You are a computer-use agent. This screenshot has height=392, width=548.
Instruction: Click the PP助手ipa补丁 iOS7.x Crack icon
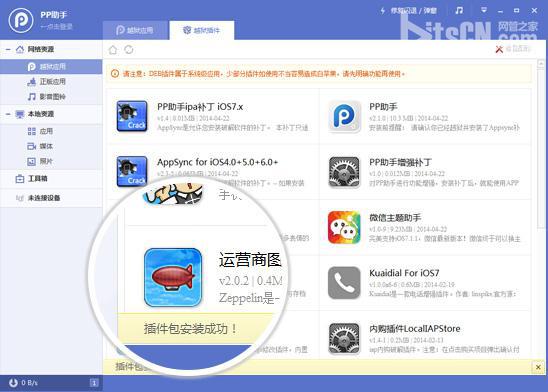point(132,116)
